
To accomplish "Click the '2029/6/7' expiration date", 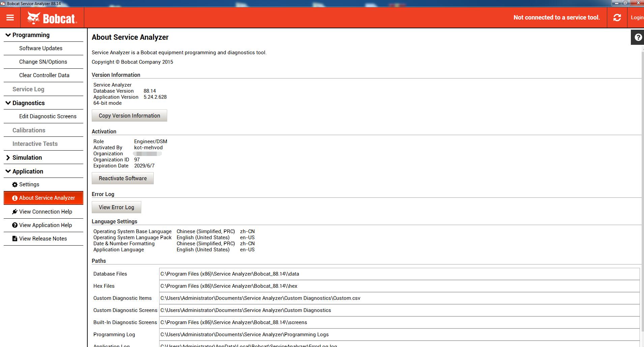I will [144, 166].
